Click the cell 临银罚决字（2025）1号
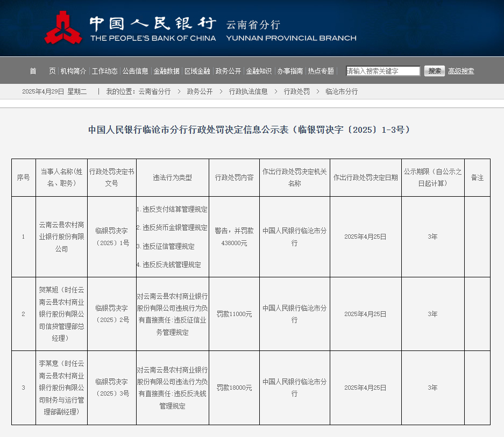This screenshot has width=504, height=437. 111,237
